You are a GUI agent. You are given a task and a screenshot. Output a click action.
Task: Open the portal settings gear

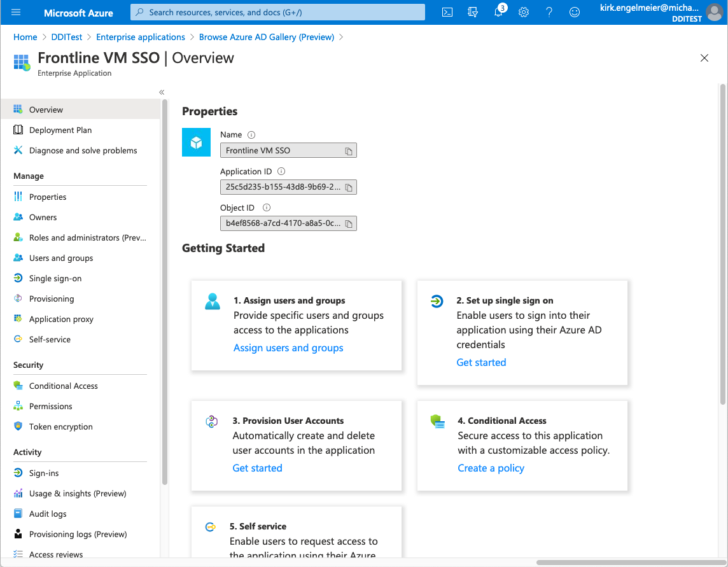(x=523, y=12)
